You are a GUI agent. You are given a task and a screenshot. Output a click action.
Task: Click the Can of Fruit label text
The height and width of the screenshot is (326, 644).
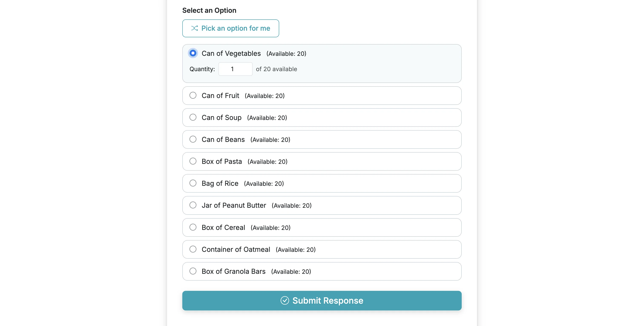click(220, 95)
